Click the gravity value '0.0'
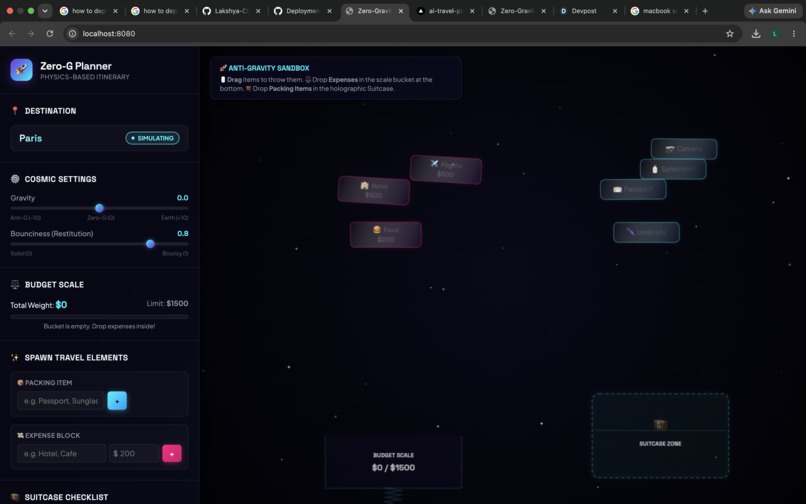806x504 pixels. 182,197
